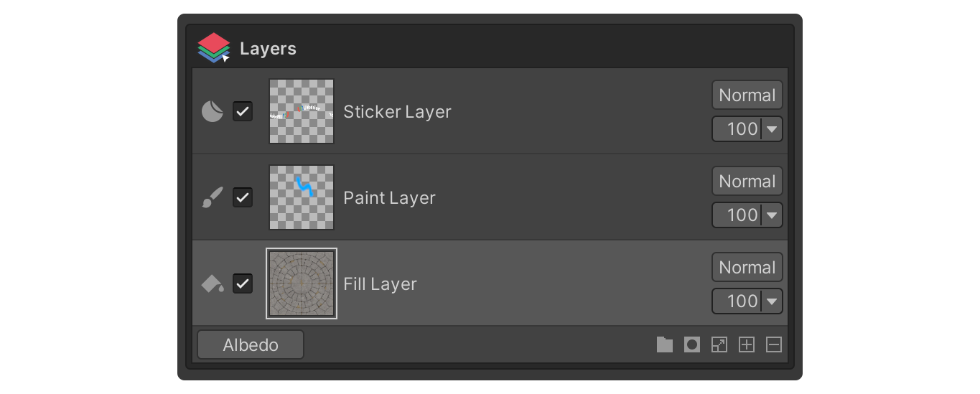
Task: Uncheck the Paint Layer visibility checkbox
Action: (243, 197)
